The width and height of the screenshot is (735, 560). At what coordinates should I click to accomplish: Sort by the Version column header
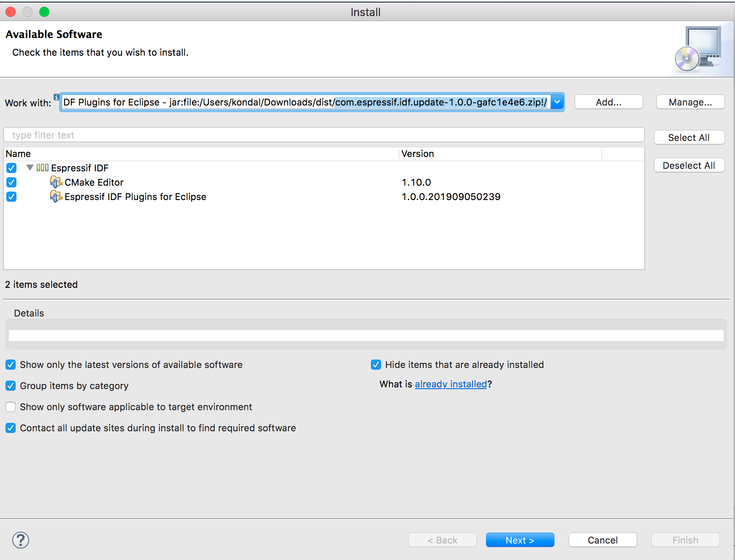coord(500,154)
